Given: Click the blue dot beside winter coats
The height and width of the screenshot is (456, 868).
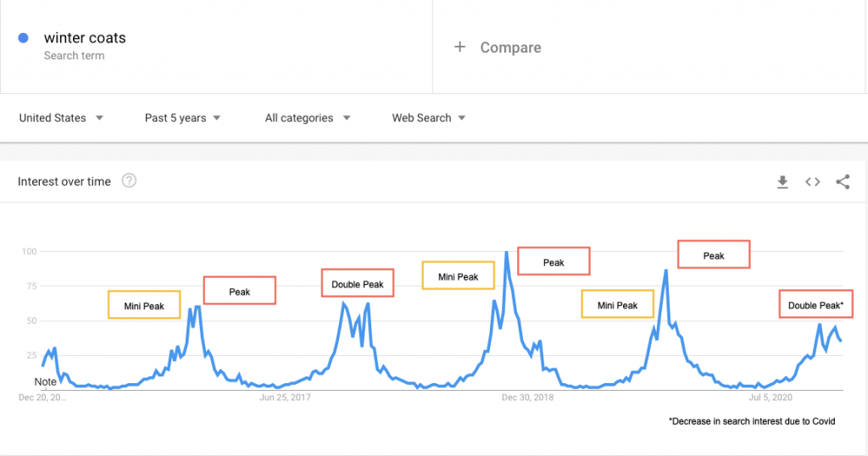Looking at the screenshot, I should coord(24,38).
